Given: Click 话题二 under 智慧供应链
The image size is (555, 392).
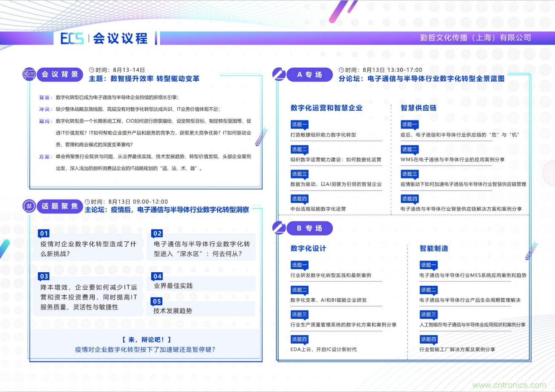Looking at the screenshot, I should pos(409,149).
